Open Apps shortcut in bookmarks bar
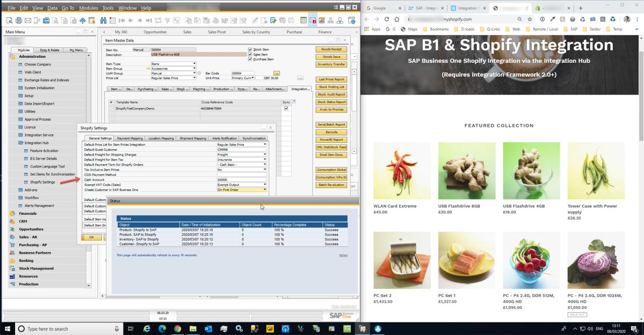This screenshot has height=335, width=644. pyautogui.click(x=372, y=29)
